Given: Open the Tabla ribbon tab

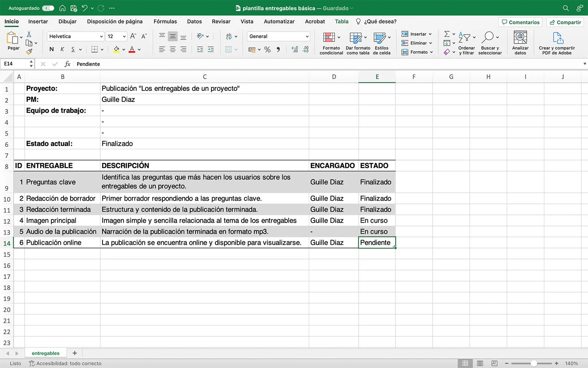Looking at the screenshot, I should coord(341,21).
